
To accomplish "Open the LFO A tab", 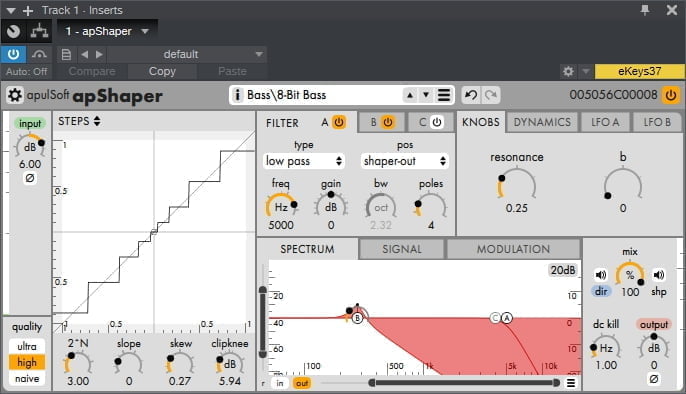I will pos(605,122).
